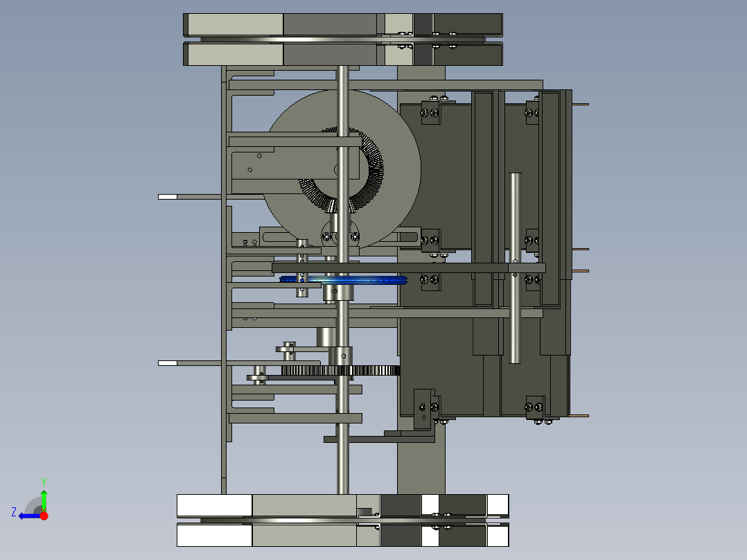Click the blue Z axis arrow of the triad

pyautogui.click(x=28, y=516)
